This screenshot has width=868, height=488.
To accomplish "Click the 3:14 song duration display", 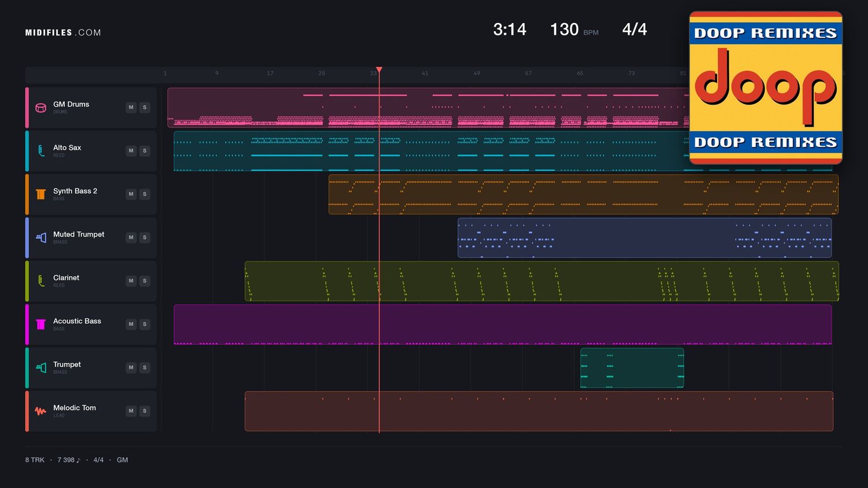I will pyautogui.click(x=510, y=29).
